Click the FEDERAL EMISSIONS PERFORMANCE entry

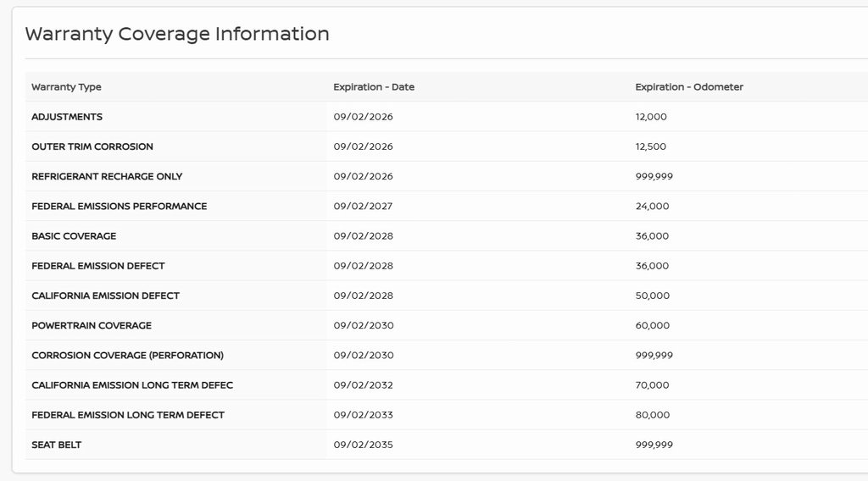(x=120, y=206)
